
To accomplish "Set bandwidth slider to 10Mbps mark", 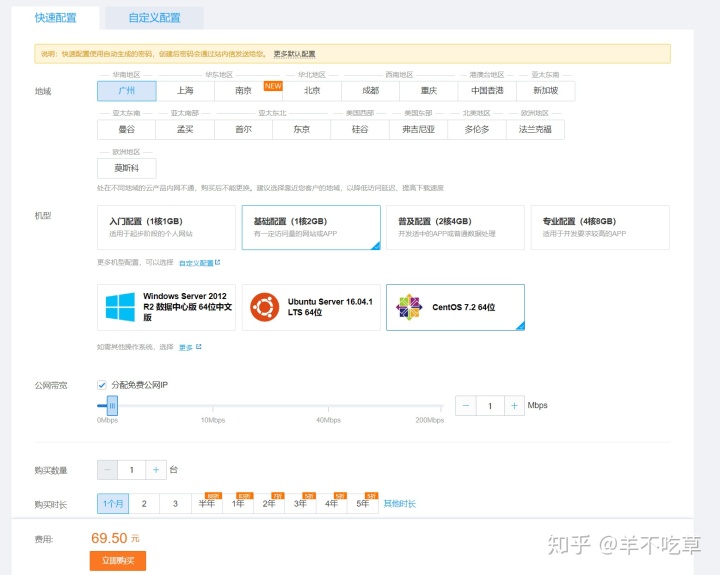I will click(x=213, y=406).
